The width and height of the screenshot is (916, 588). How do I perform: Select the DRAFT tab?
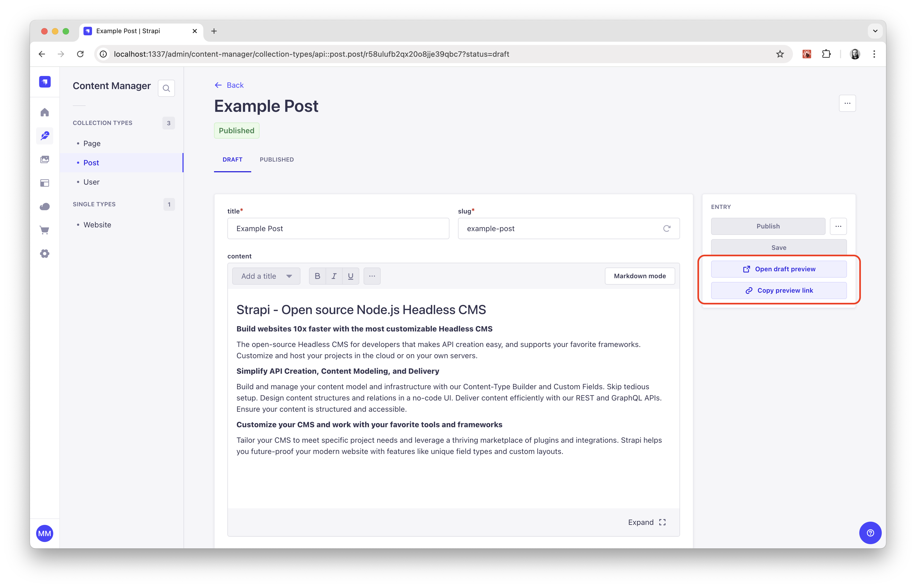point(232,159)
